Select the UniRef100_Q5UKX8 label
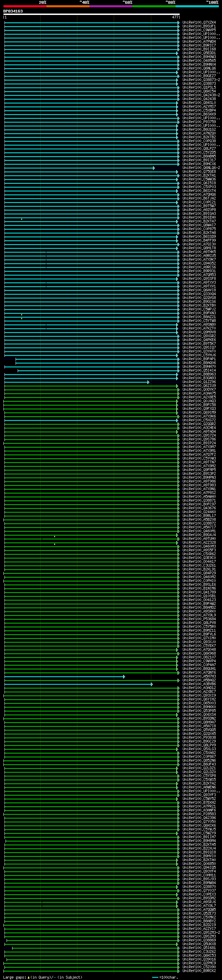The height and width of the screenshot is (980, 222). [199, 944]
